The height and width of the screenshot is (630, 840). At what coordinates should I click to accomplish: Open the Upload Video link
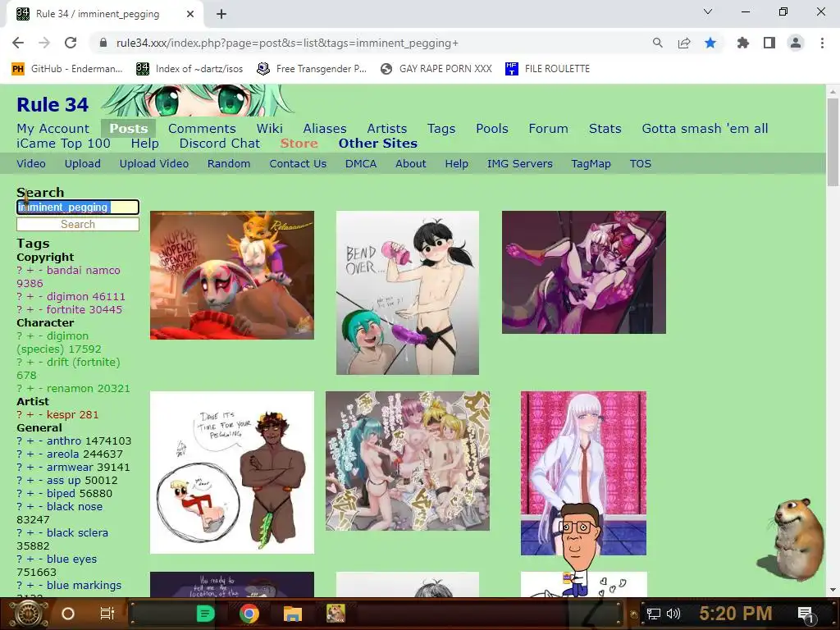(x=153, y=164)
